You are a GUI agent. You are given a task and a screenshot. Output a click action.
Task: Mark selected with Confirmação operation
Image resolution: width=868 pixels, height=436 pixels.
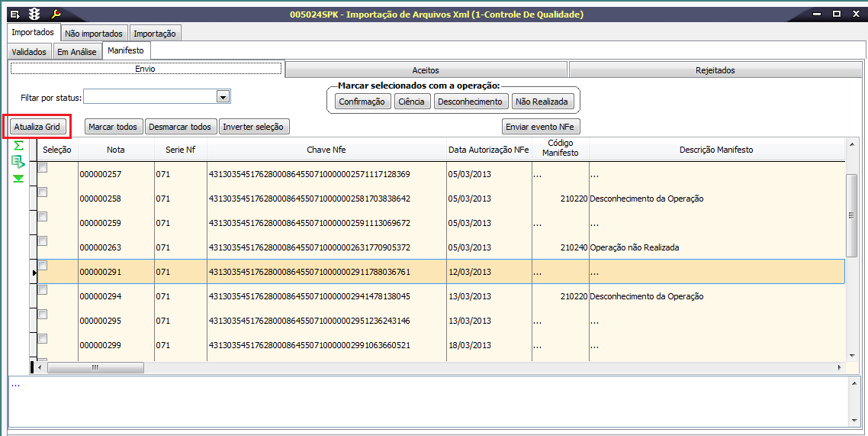(362, 102)
